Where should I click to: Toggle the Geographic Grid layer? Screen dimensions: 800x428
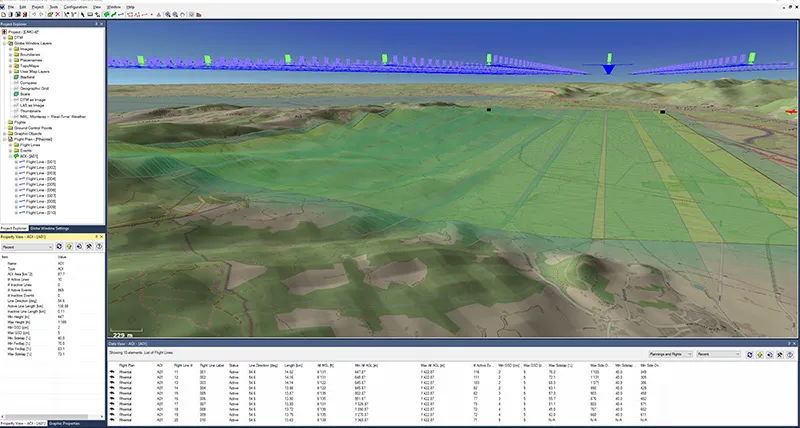pos(17,90)
